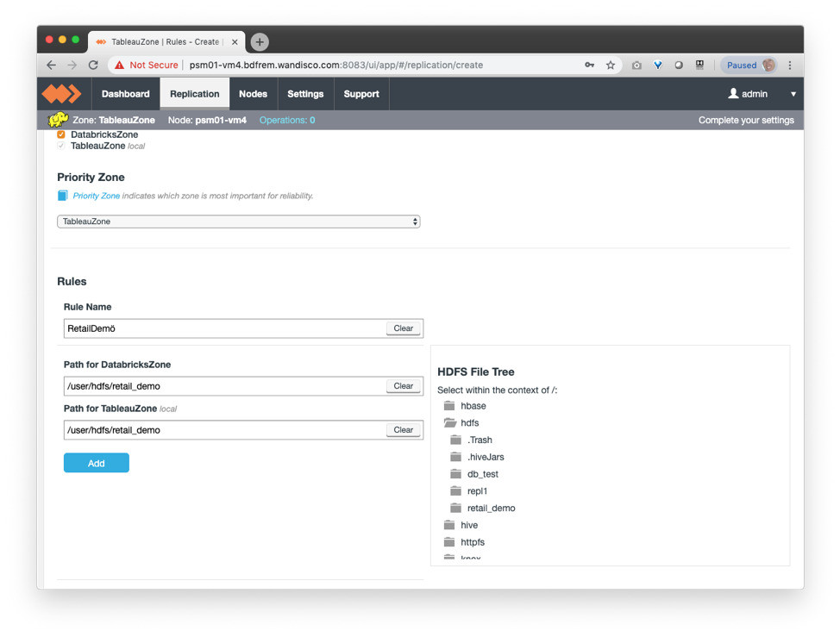Click the Path for DatabricksZone input field
Image resolution: width=840 pixels, height=637 pixels.
pos(224,386)
